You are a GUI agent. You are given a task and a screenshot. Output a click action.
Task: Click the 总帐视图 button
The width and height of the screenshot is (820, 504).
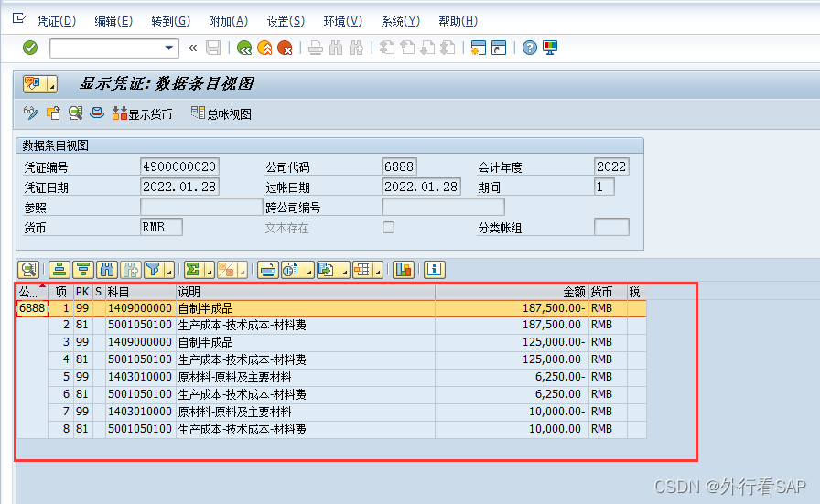tap(221, 113)
